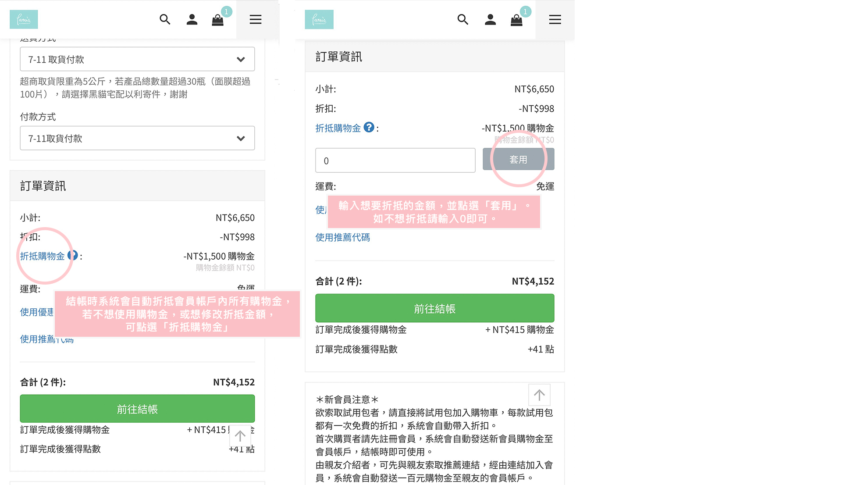Expand the 7-11 取貨付款 shipping method dropdown
This screenshot has width=868, height=485.
tap(137, 59)
